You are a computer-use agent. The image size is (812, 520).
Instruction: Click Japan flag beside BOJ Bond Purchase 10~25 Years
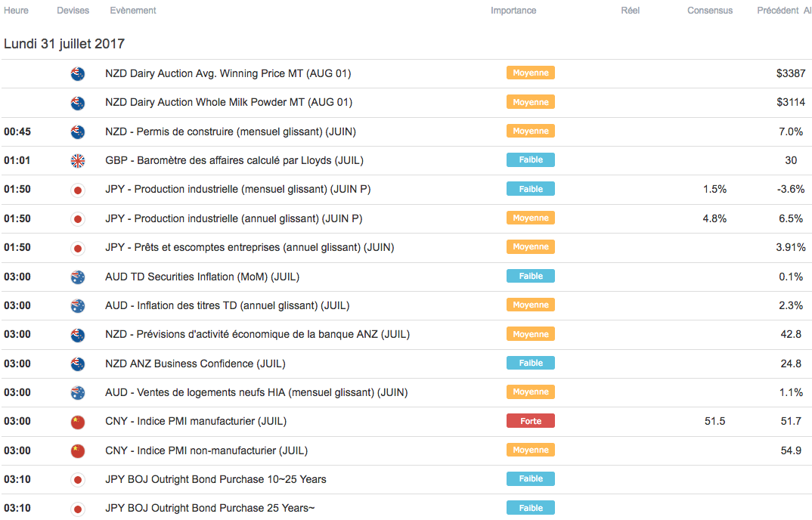tap(77, 480)
